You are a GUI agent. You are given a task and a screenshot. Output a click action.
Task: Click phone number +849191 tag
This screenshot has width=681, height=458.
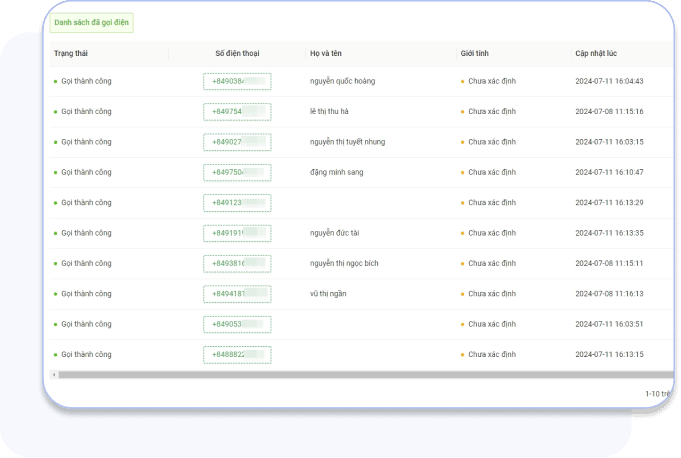[x=237, y=234]
